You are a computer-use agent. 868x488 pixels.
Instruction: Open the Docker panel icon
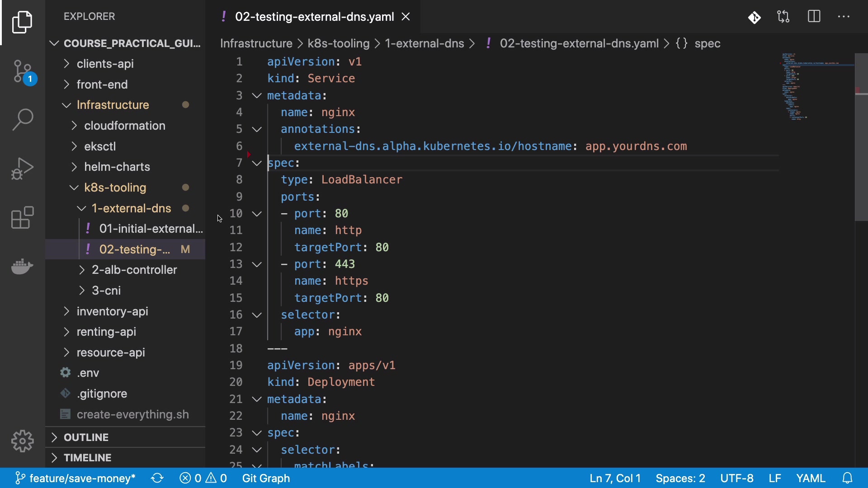click(23, 267)
